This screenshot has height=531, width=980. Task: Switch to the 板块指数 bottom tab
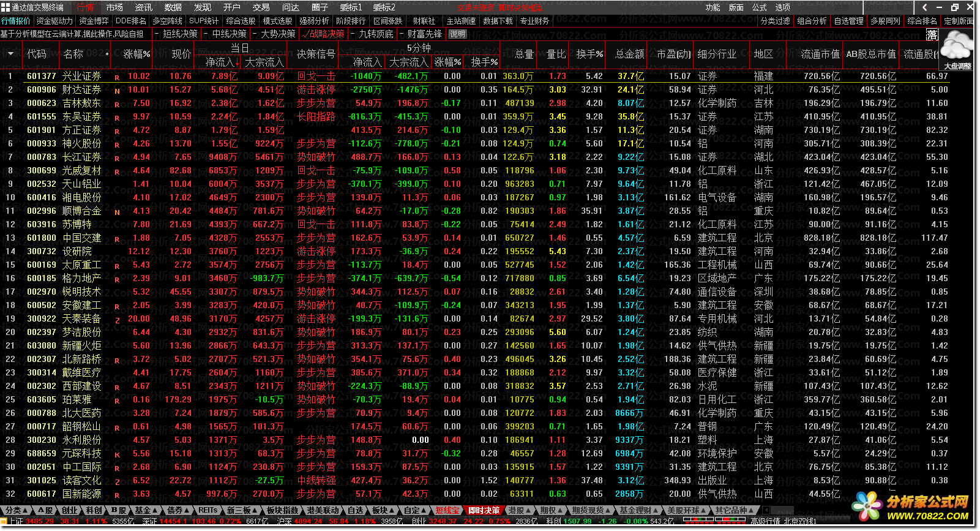pyautogui.click(x=283, y=510)
